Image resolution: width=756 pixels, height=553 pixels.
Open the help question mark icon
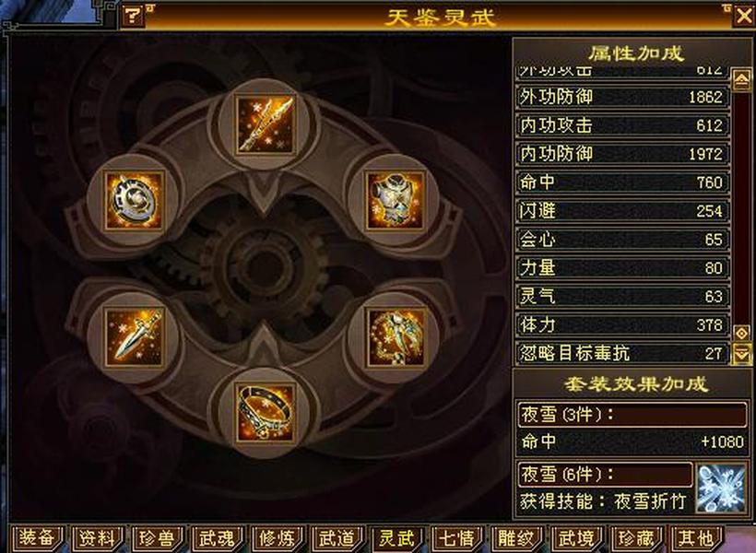point(132,16)
